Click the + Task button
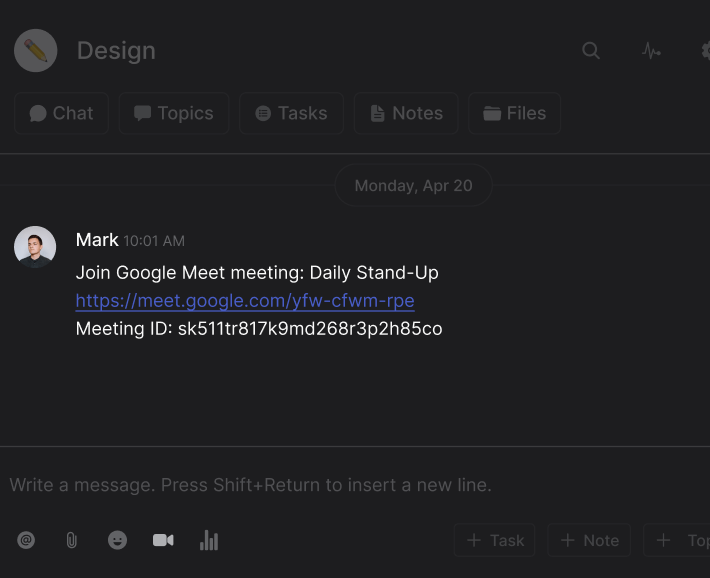The image size is (710, 578). coord(494,540)
